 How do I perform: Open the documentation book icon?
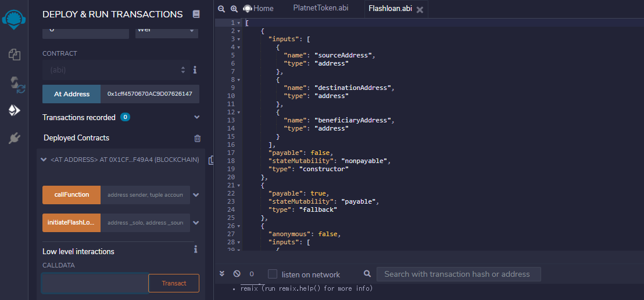click(196, 15)
